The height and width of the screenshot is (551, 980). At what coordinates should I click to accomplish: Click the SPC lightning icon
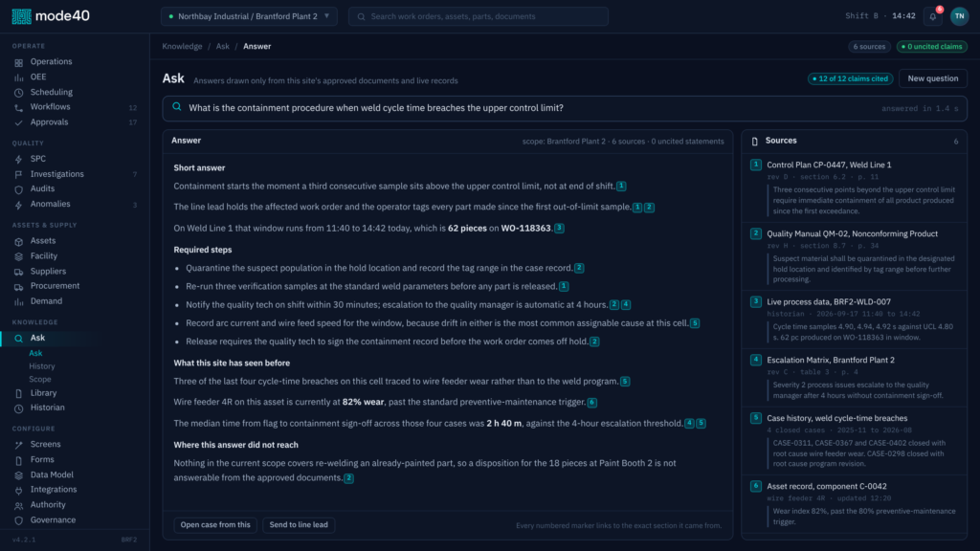[x=19, y=160]
